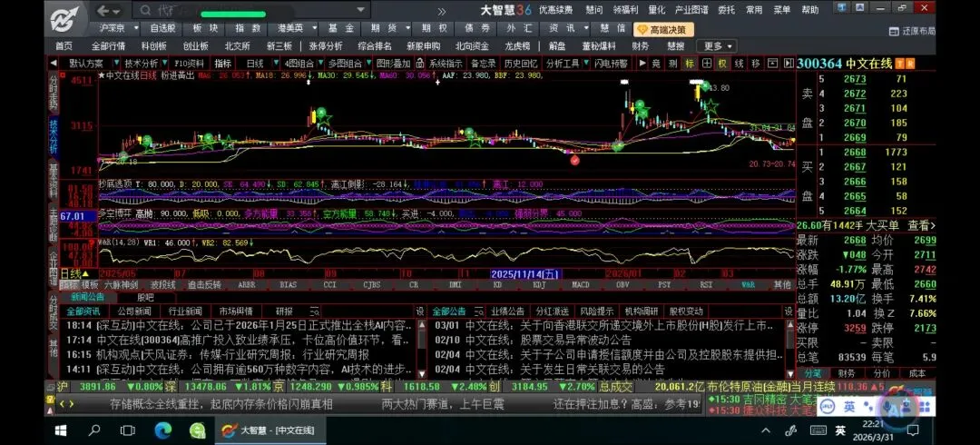
Task: Open the 慧问 menu
Action: pyautogui.click(x=593, y=10)
